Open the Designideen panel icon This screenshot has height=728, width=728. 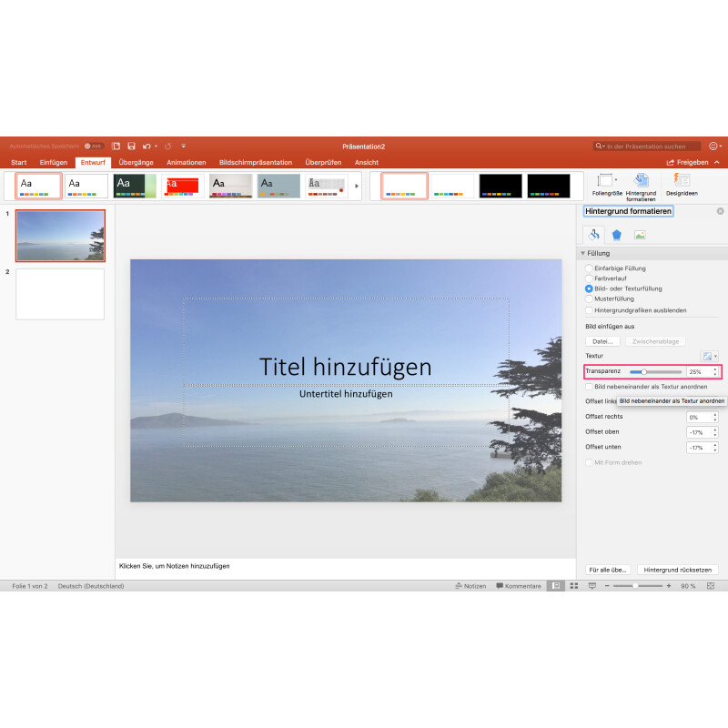pos(681,181)
